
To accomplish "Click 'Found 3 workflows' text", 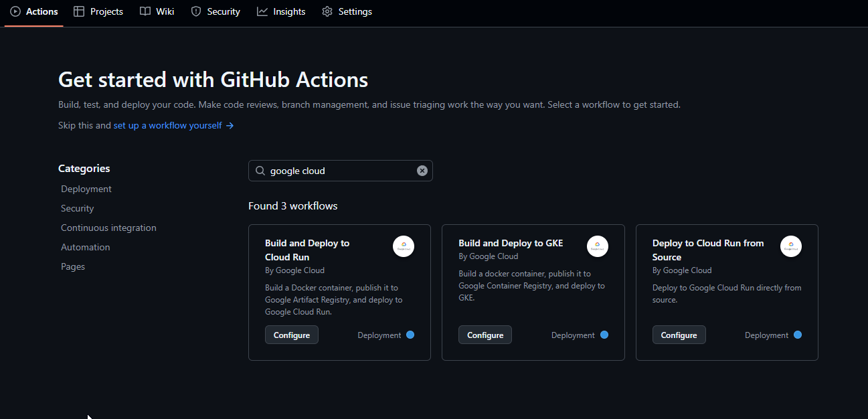I will [293, 205].
